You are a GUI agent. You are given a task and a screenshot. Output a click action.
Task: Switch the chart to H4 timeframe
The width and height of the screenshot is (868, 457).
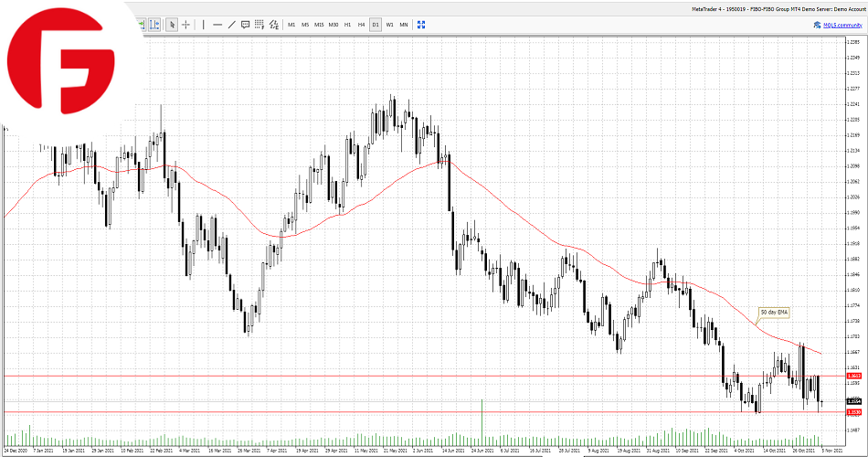361,25
